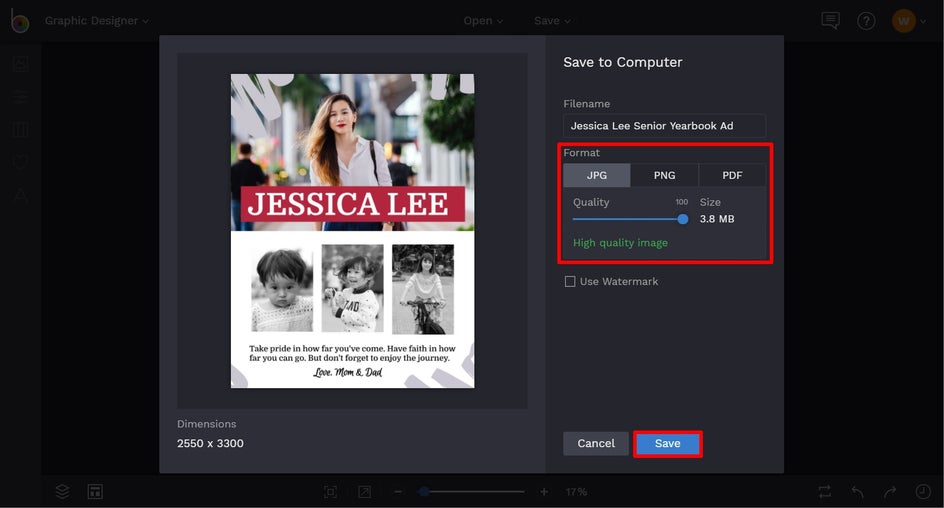Click the quality value '100'

682,202
